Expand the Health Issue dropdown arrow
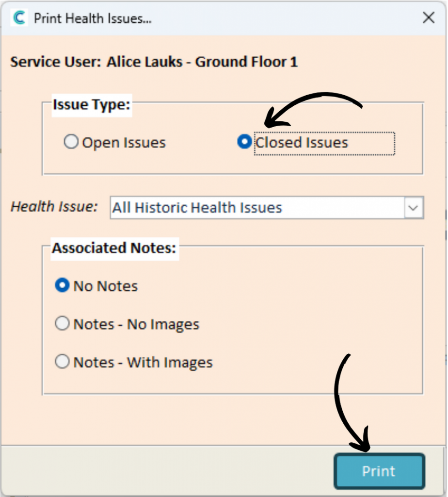This screenshot has width=448, height=497. click(x=413, y=208)
